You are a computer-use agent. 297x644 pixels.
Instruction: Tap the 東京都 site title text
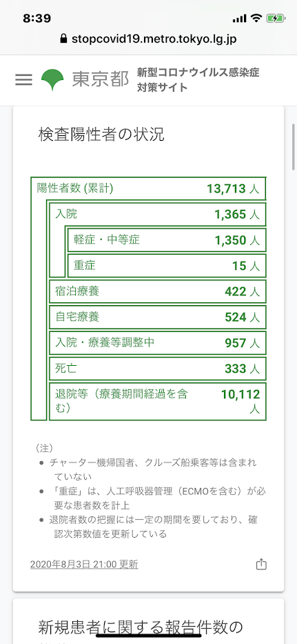pyautogui.click(x=100, y=79)
